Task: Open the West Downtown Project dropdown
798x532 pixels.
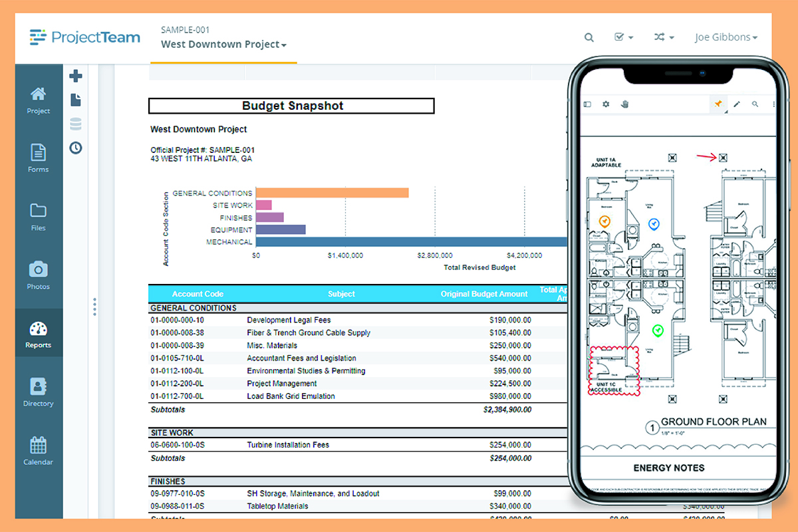Action: (224, 45)
